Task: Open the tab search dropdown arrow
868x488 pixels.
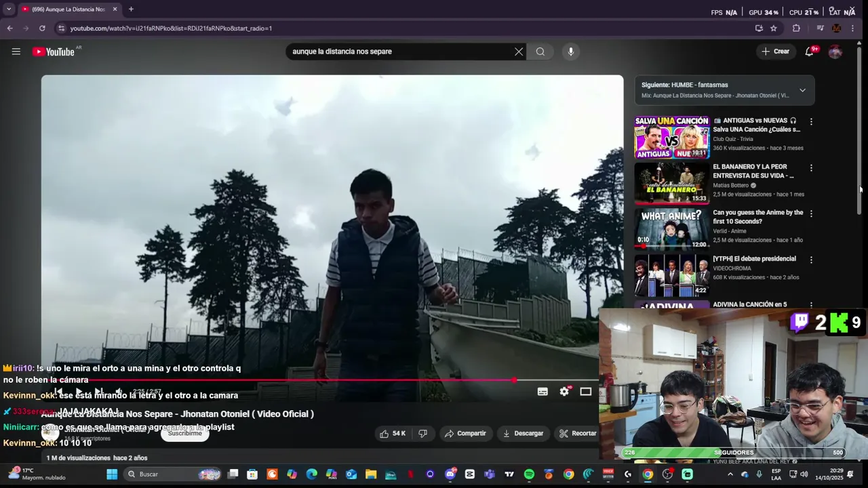Action: (x=8, y=9)
